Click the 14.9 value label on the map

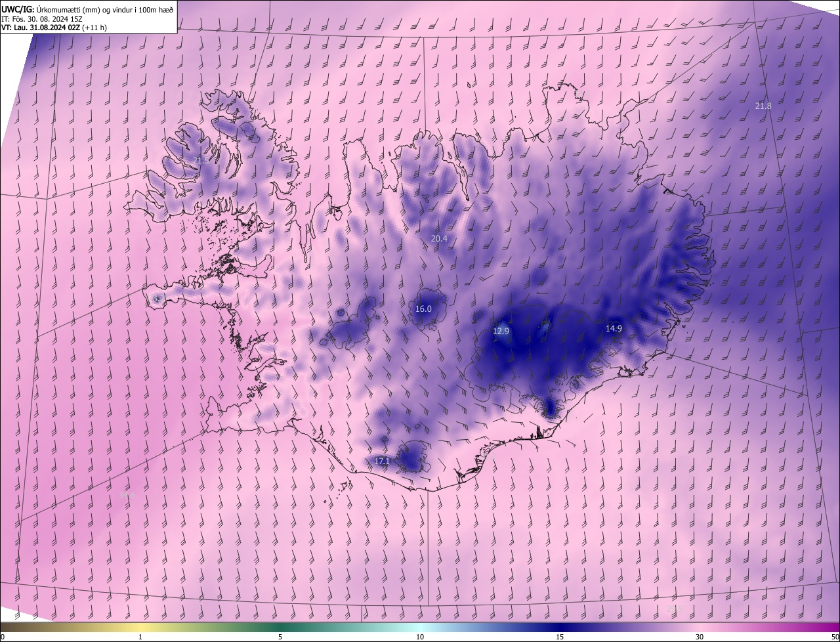(x=614, y=329)
